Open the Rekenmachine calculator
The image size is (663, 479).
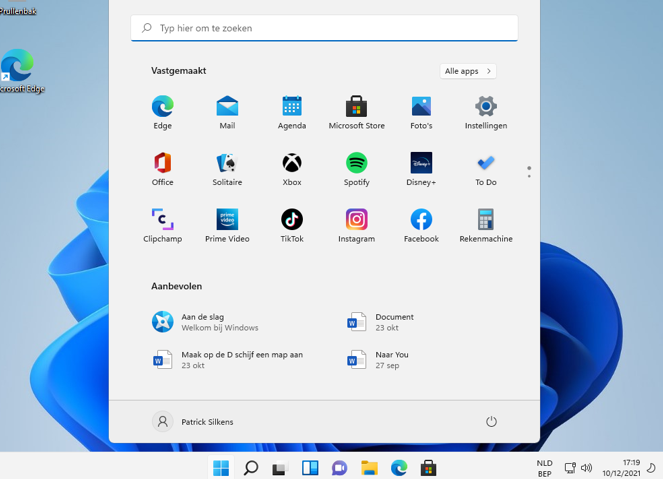tap(486, 226)
